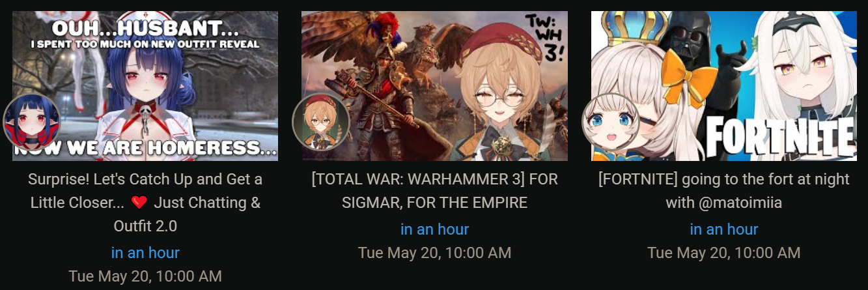Viewport: 868px width, 290px height.
Task: Open '[FORTNITE] going to the fort at night' title
Action: 724,190
